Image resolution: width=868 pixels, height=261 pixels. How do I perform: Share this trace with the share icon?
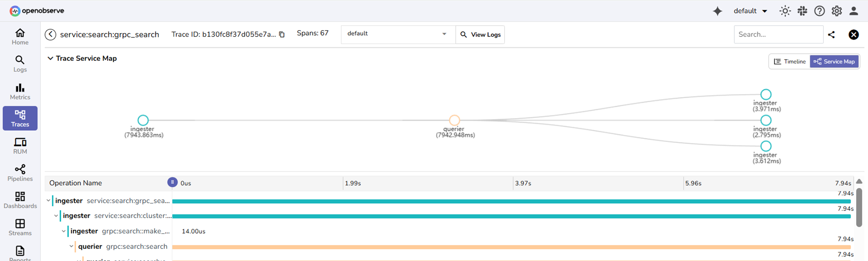[831, 35]
